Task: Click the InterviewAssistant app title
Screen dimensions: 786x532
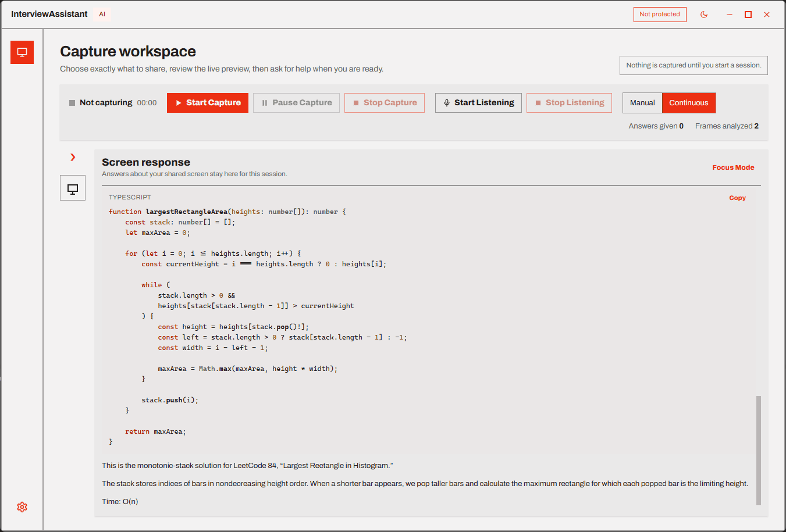Action: [49, 14]
